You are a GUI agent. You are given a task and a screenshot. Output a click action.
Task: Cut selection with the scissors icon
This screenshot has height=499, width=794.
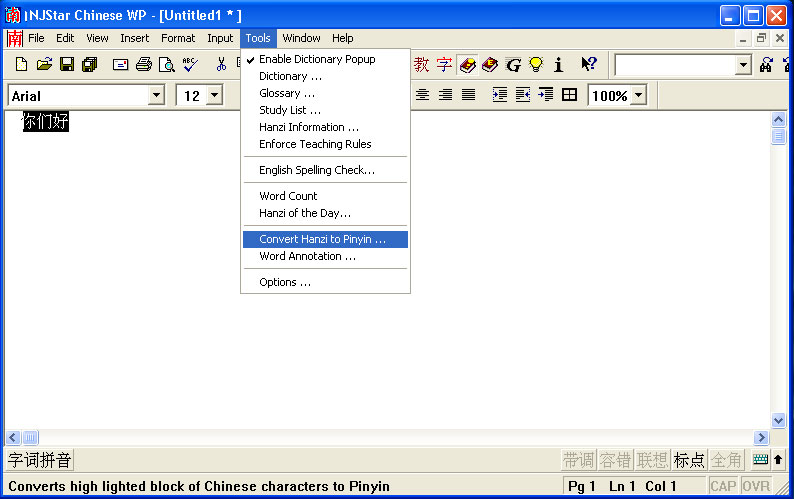pyautogui.click(x=221, y=64)
